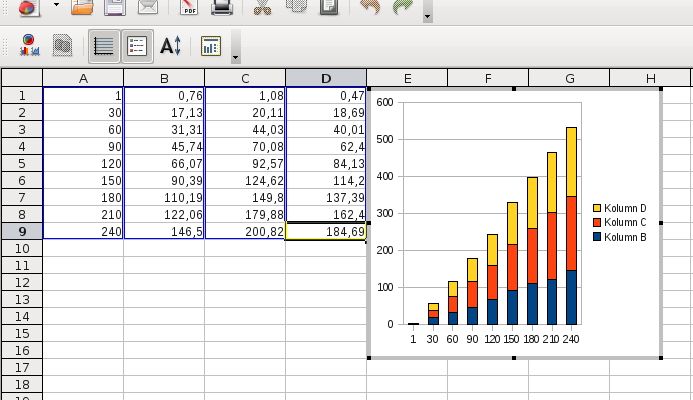Click the x-axis label 90
The width and height of the screenshot is (693, 400).
[472, 339]
